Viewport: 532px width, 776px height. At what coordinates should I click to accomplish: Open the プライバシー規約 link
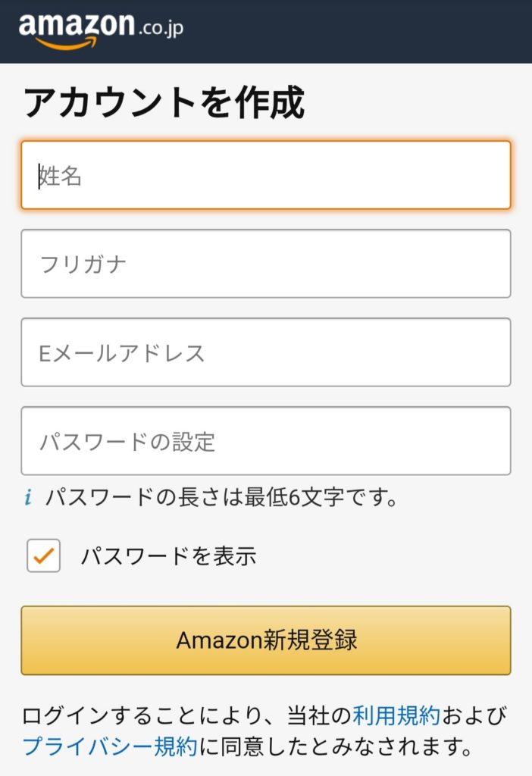pos(110,746)
